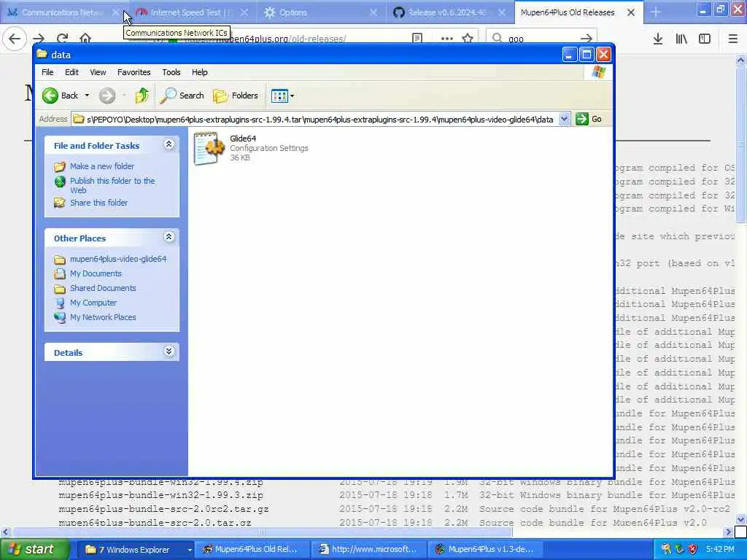Go to mupen64plus-video-glide64 folder link
747x560 pixels.
118,259
